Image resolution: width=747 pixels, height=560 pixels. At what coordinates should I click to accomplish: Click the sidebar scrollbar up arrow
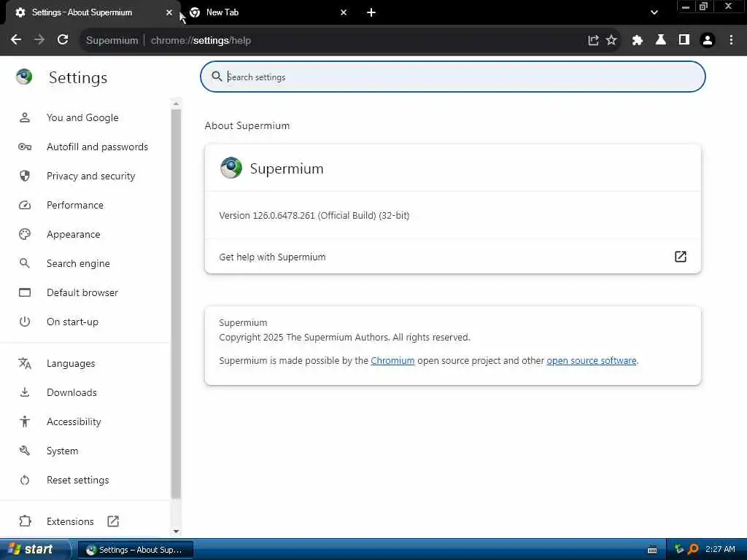[x=177, y=104]
